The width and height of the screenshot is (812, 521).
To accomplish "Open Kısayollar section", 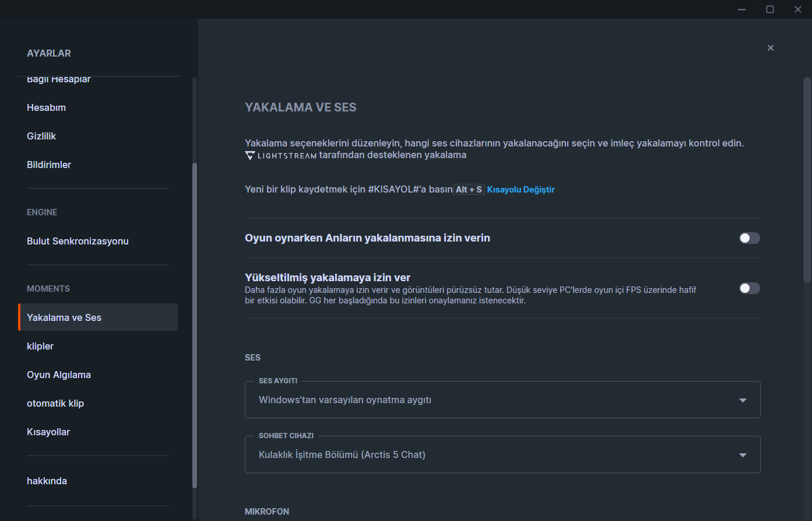I will pos(48,432).
